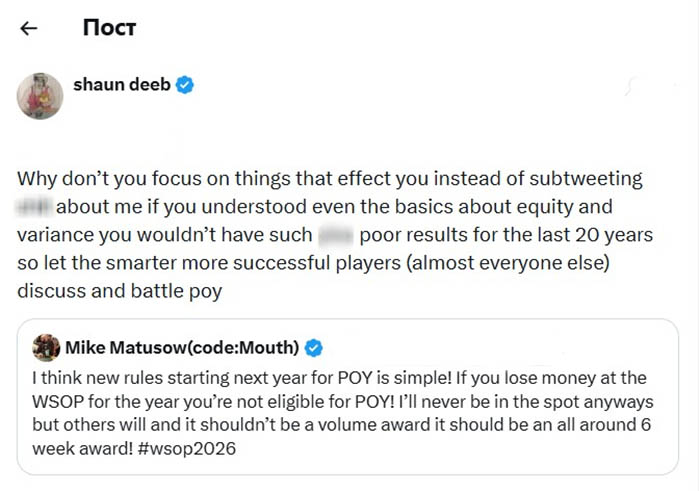Click 'discuss and battle poy' text line
This screenshot has width=700, height=491.
(120, 291)
